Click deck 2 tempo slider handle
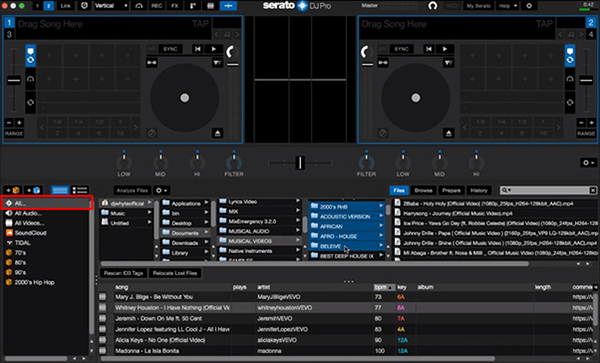The image size is (600, 363). pyautogui.click(x=586, y=80)
